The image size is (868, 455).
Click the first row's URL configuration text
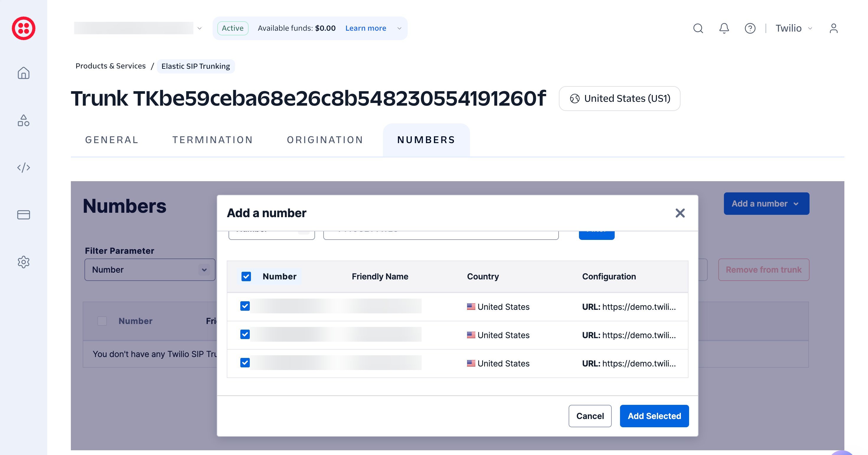[x=629, y=307]
